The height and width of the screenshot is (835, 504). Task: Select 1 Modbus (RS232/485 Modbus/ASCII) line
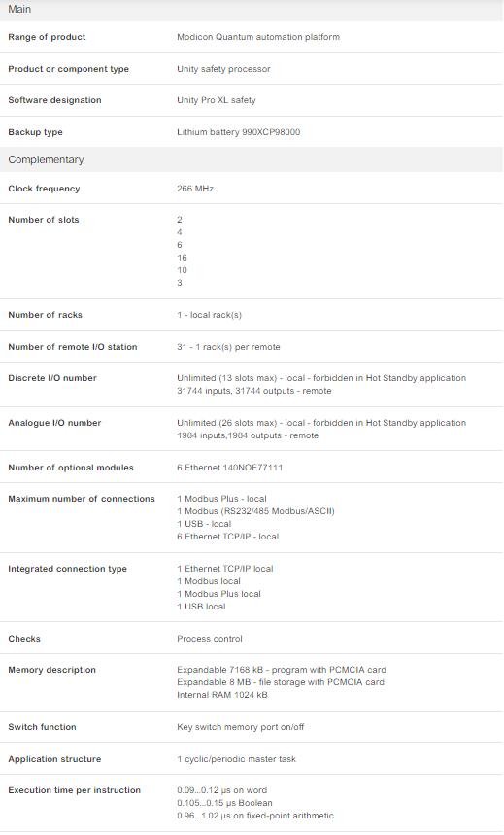point(255,511)
